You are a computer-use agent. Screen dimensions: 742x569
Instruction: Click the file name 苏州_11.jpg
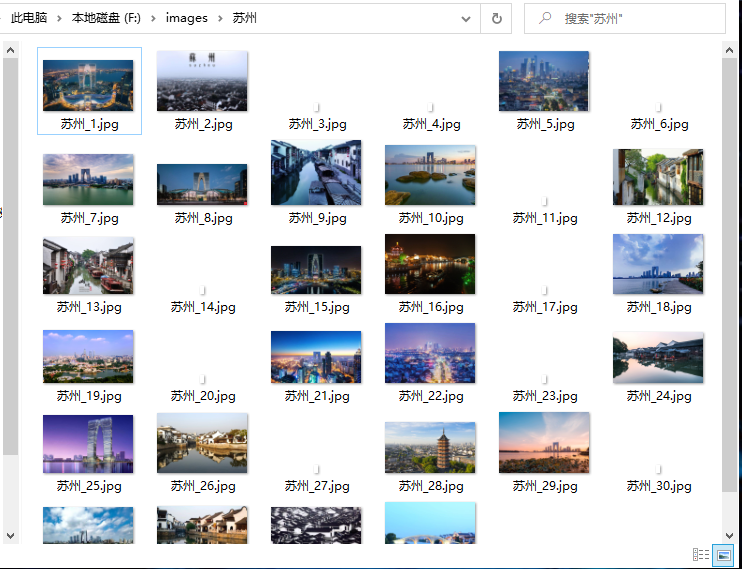click(545, 218)
